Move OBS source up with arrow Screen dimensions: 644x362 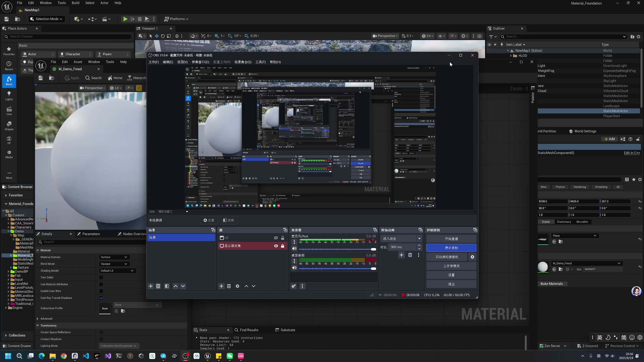(x=246, y=286)
